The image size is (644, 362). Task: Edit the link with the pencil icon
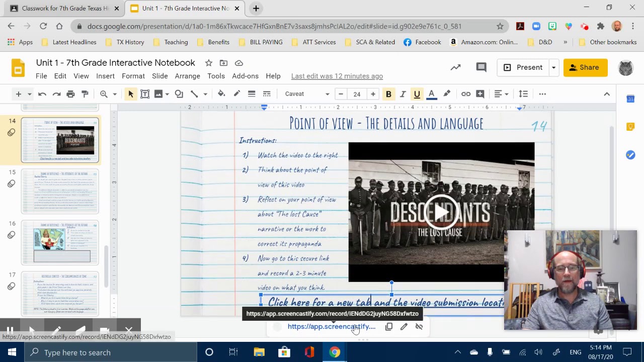(404, 327)
